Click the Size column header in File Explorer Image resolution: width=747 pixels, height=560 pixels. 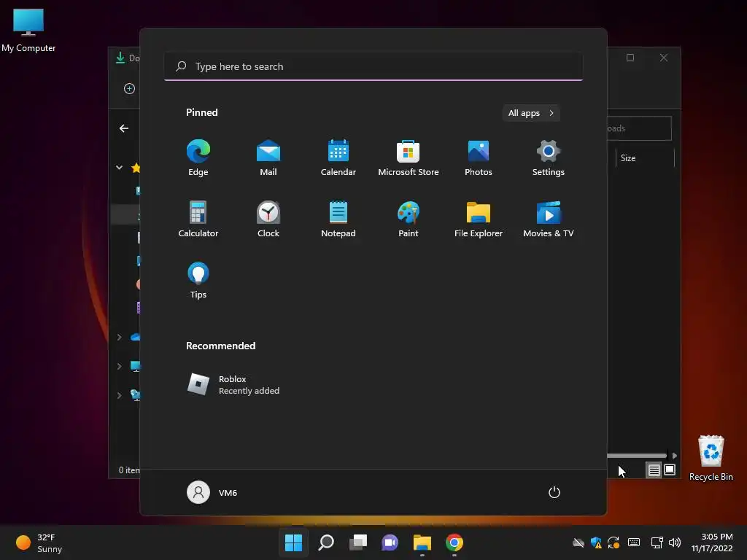(x=645, y=158)
